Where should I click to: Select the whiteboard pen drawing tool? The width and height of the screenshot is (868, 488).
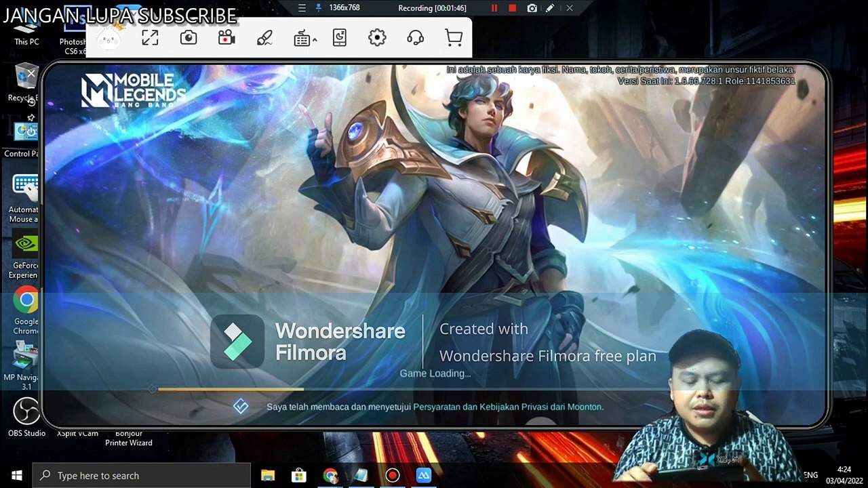264,38
